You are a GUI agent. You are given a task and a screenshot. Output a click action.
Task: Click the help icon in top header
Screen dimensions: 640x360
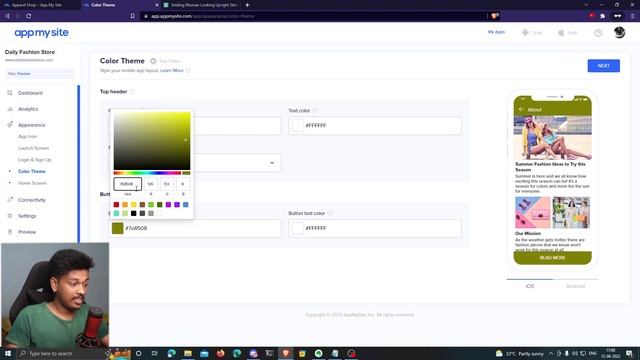[x=598, y=33]
